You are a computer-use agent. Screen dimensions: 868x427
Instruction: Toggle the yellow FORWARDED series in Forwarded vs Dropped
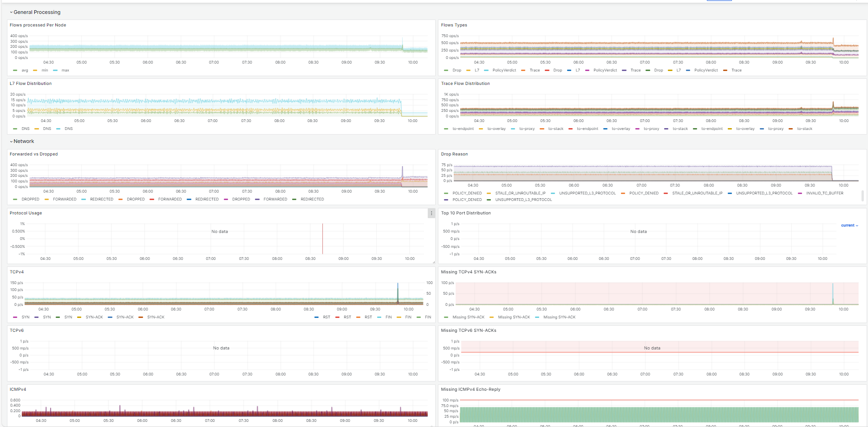(x=65, y=199)
